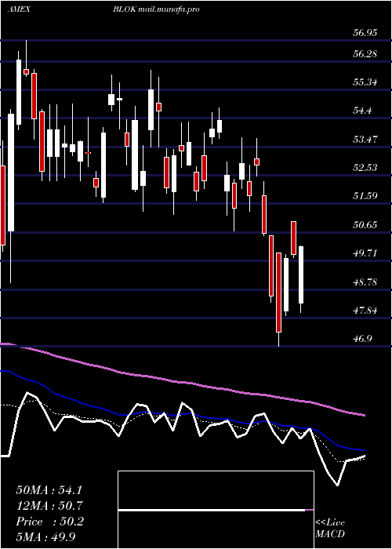The image size is (392, 549).
Task: Click the 50MA : 54.1 readout
Action: tap(49, 490)
